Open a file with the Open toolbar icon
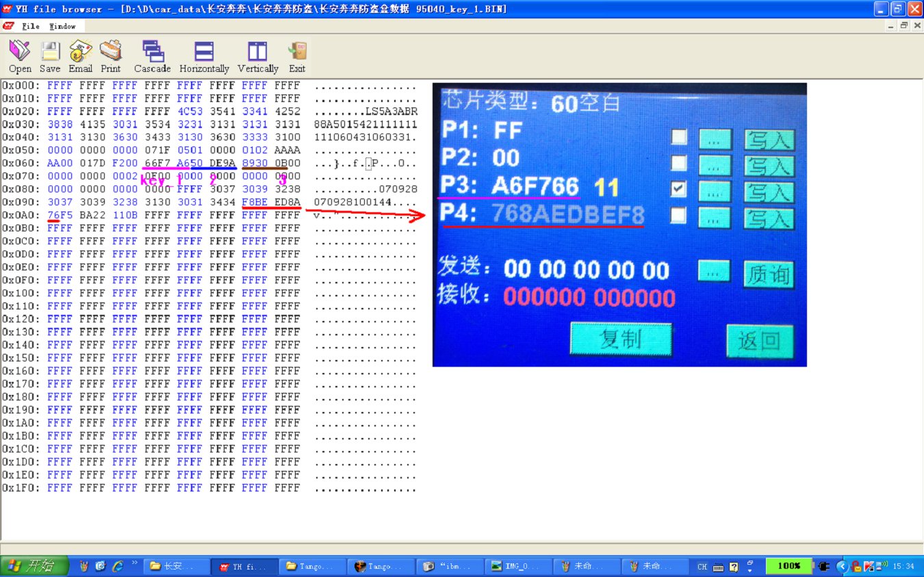 pyautogui.click(x=20, y=56)
